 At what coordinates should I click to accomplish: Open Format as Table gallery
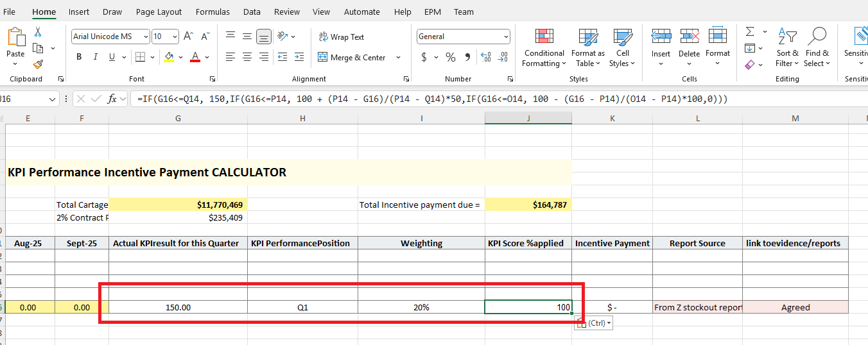(x=588, y=47)
